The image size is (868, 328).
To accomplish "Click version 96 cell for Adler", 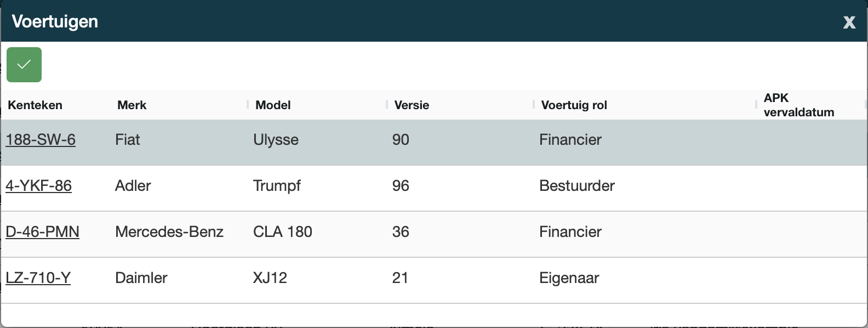I will click(x=401, y=186).
